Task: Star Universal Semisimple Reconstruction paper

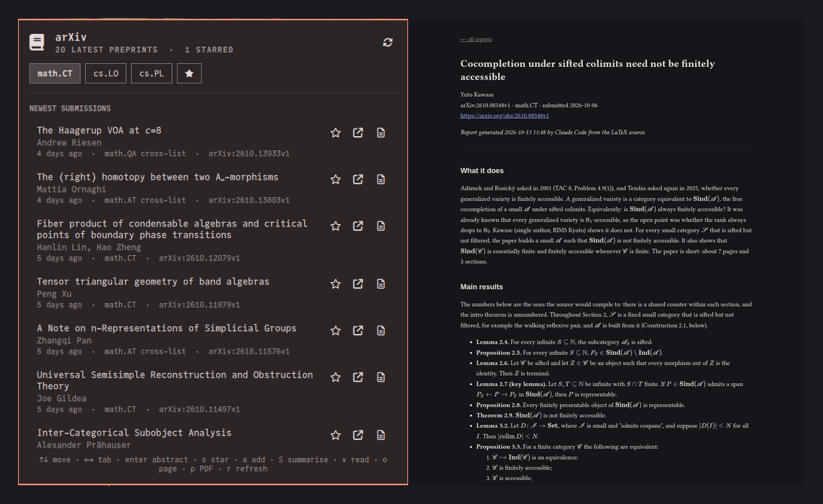Action: (x=335, y=377)
